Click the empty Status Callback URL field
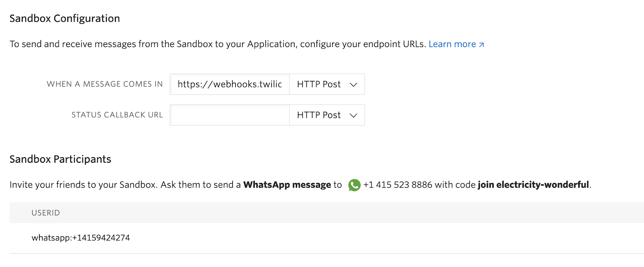Image resolution: width=644 pixels, height=267 pixels. click(229, 115)
